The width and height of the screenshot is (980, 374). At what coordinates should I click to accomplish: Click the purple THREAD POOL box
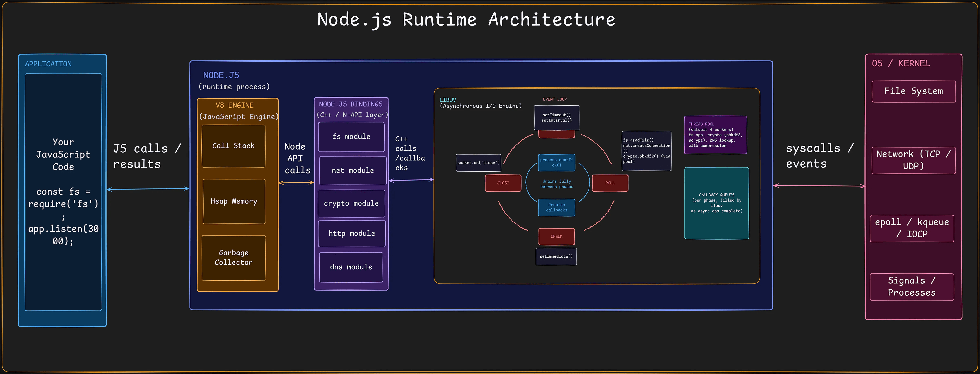click(716, 135)
